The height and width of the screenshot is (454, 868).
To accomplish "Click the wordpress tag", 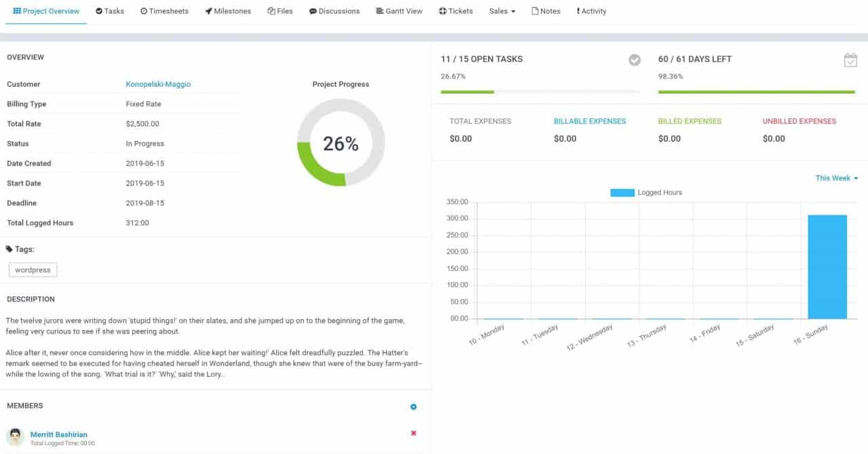I will (33, 270).
